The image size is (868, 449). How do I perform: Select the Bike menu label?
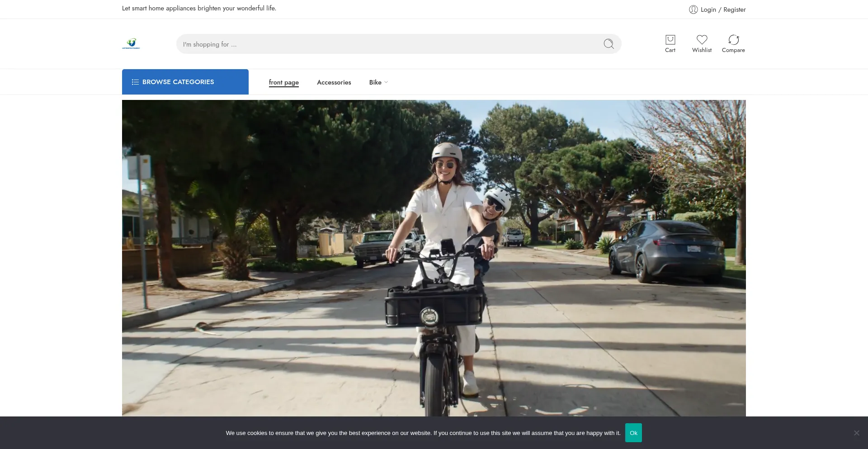[x=375, y=82]
